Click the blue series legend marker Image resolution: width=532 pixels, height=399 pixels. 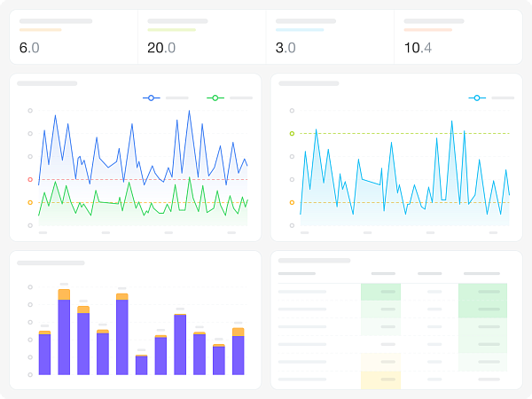tap(151, 98)
